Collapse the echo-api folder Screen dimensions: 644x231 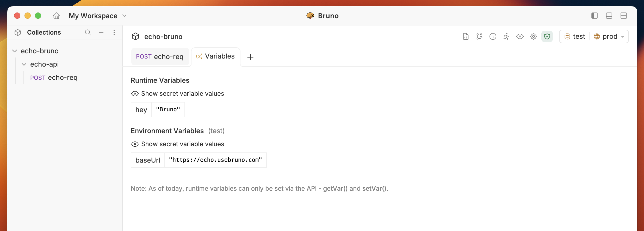(24, 64)
